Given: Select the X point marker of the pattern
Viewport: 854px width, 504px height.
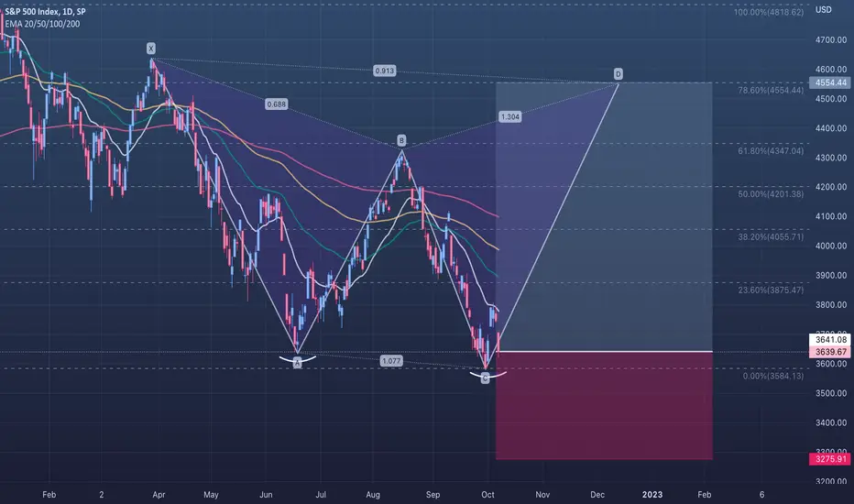Looking at the screenshot, I should pyautogui.click(x=151, y=49).
